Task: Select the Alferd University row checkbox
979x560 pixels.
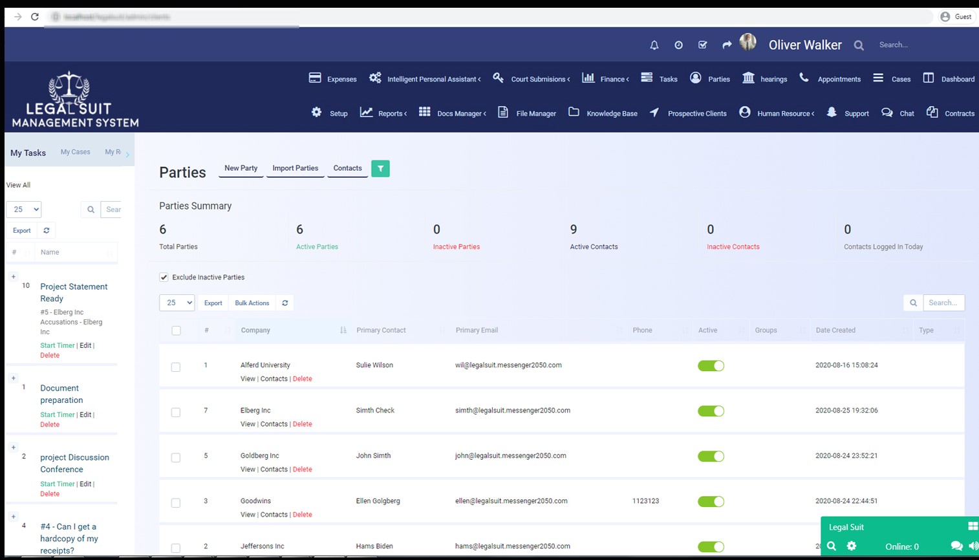Action: point(175,367)
